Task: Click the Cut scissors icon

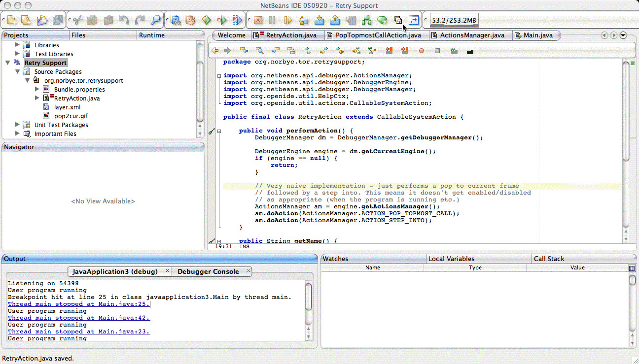Action: 77,20
